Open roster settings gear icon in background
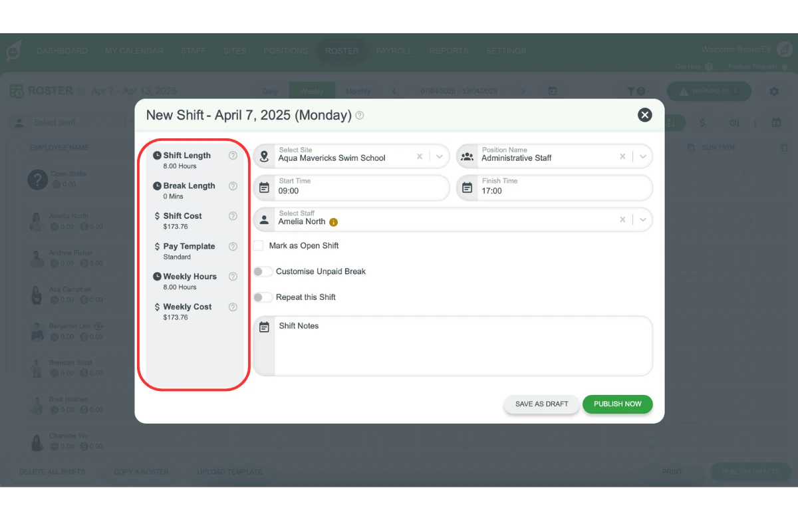 (774, 91)
